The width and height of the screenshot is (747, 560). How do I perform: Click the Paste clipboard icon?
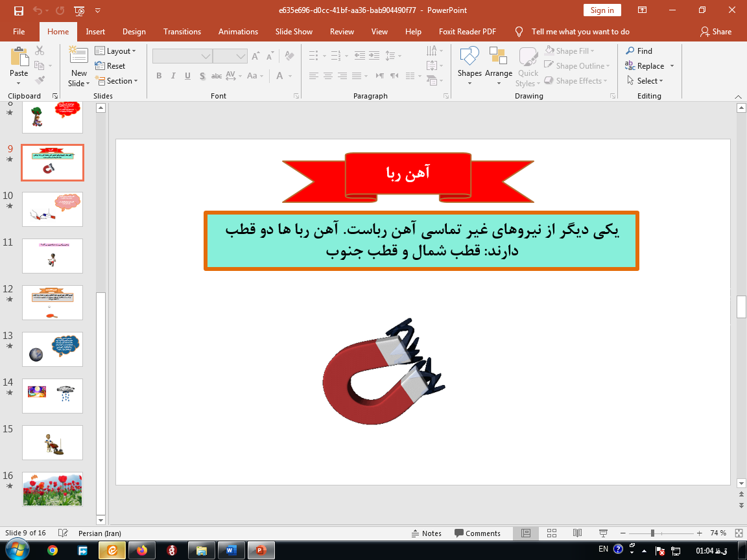pos(19,56)
